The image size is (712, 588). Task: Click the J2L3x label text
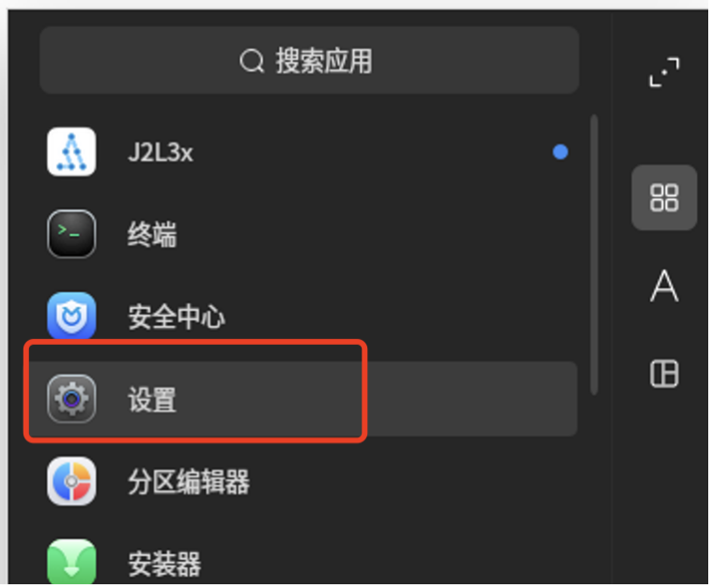161,152
